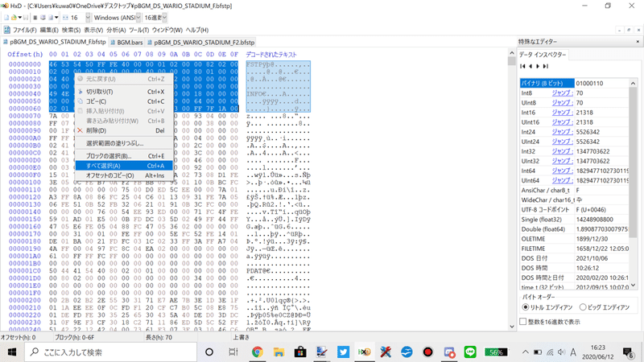Choose 選択範囲の塗りつぶし in context menu
Viewport: 644px width, 362px height.
click(x=124, y=143)
